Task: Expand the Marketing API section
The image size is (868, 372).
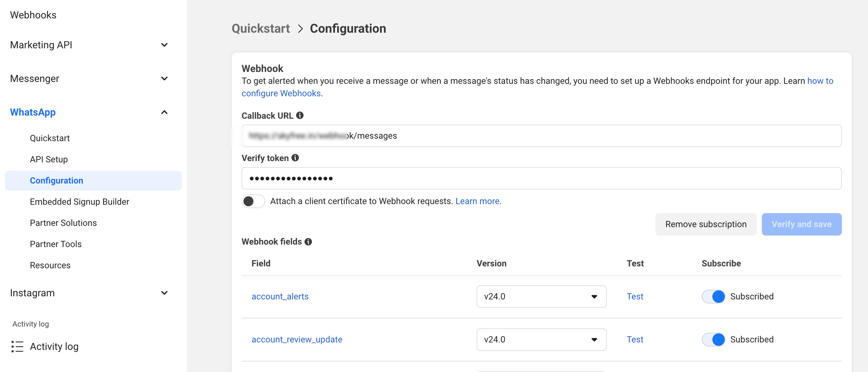Action: (164, 45)
